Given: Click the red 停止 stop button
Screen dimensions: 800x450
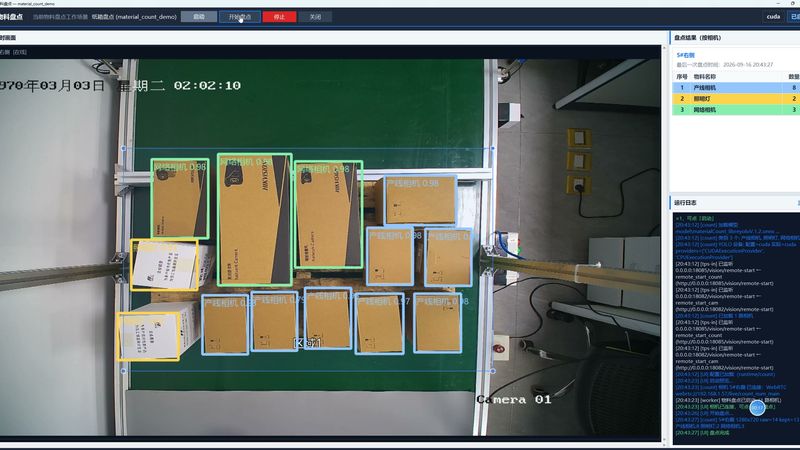Looking at the screenshot, I should click(279, 17).
